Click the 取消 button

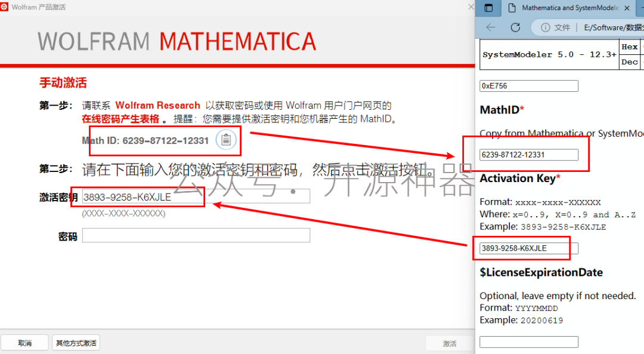pyautogui.click(x=24, y=343)
